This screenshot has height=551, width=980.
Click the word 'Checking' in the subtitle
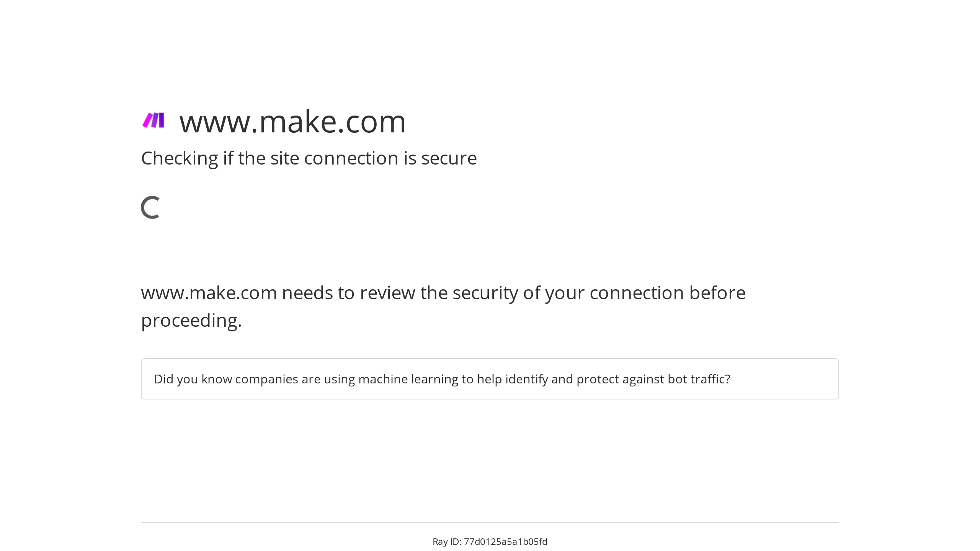click(x=180, y=158)
